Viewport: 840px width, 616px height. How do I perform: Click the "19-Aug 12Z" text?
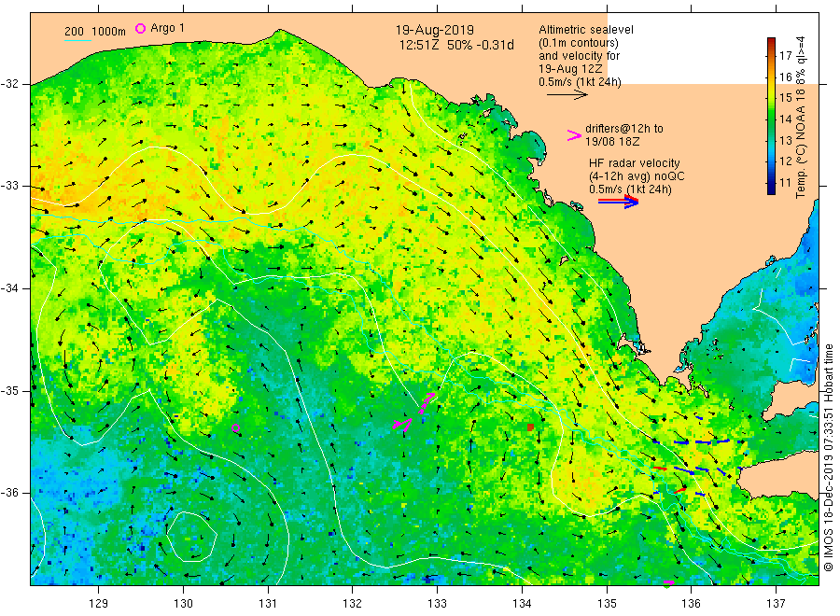click(x=570, y=69)
